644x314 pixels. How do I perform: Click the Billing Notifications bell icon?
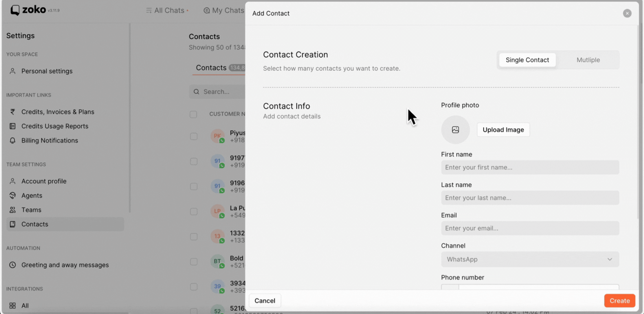tap(13, 140)
